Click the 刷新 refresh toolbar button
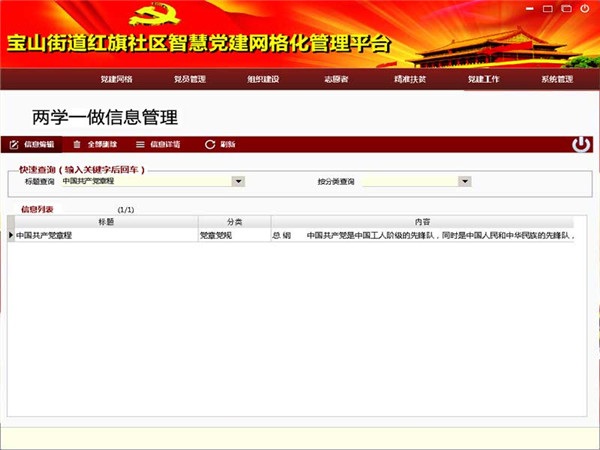The image size is (600, 450). (x=220, y=144)
